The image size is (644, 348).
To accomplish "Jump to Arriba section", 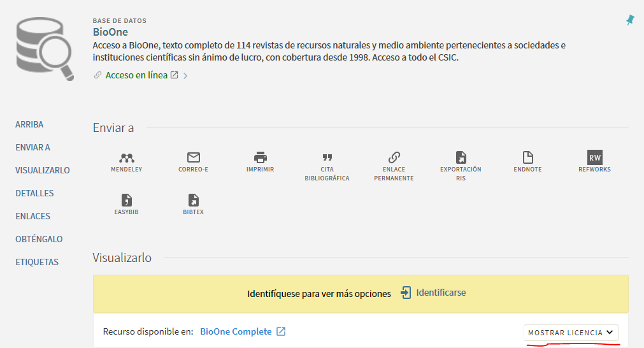I will click(x=29, y=124).
